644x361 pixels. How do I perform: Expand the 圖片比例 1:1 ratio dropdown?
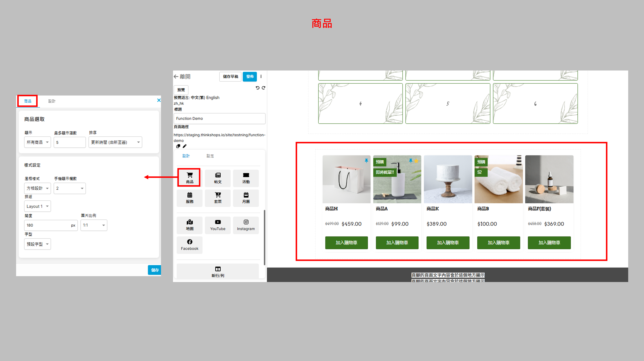click(94, 225)
